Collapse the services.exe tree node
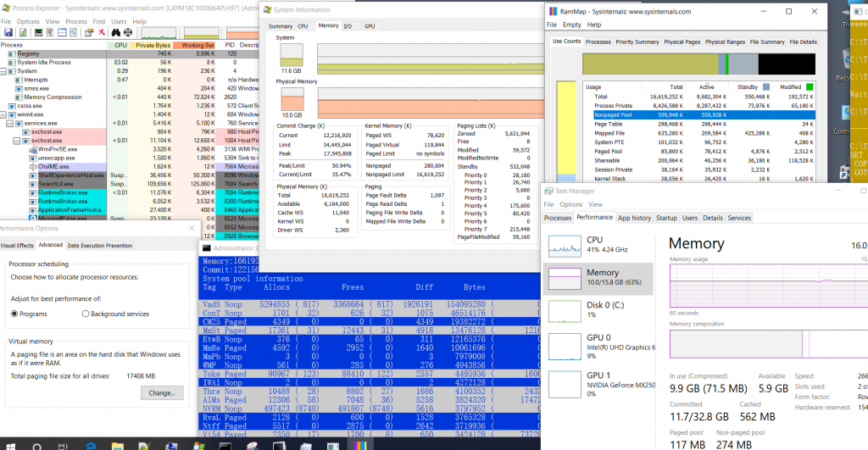This screenshot has height=450, width=868. tap(10, 124)
